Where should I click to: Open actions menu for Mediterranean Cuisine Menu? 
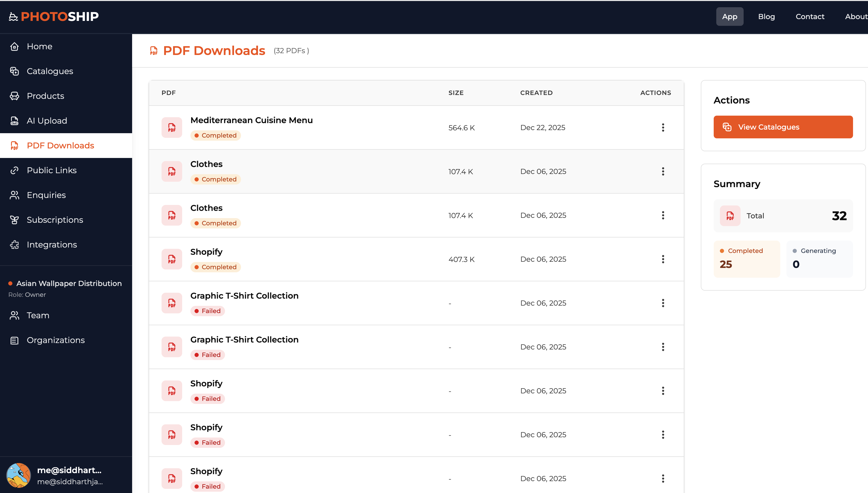pos(663,128)
